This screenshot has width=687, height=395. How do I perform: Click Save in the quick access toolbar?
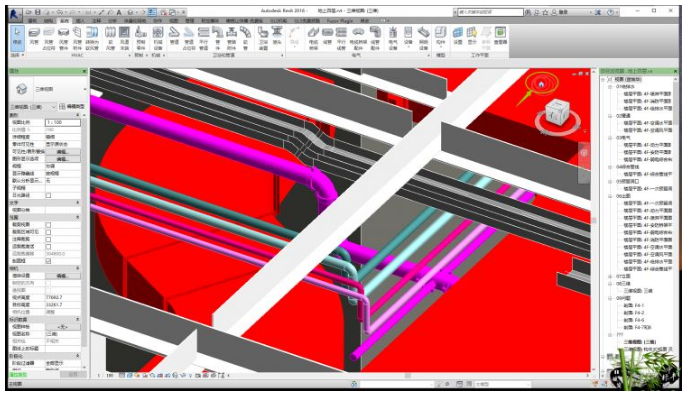coord(38,12)
